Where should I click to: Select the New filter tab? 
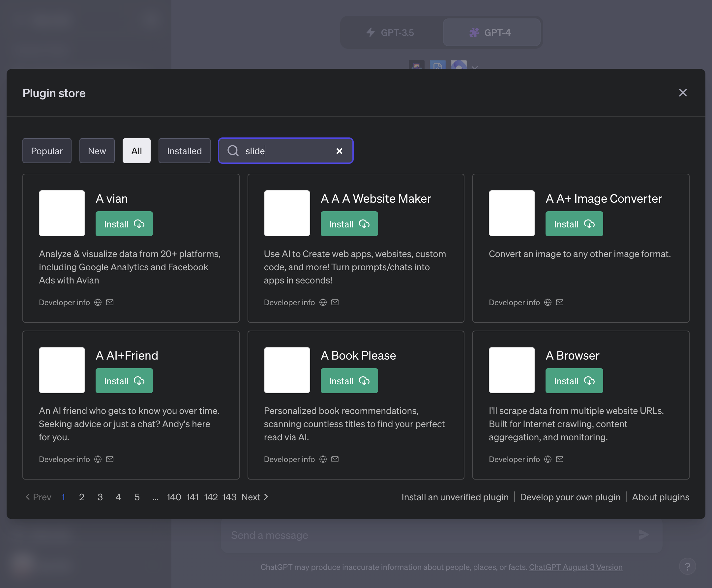click(97, 151)
